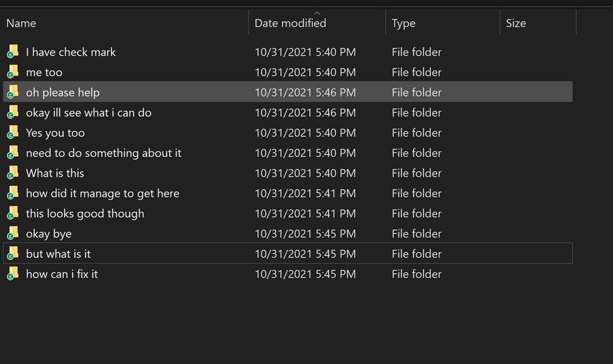Sort files by Date modified column
Image resolution: width=613 pixels, height=364 pixels.
[290, 23]
